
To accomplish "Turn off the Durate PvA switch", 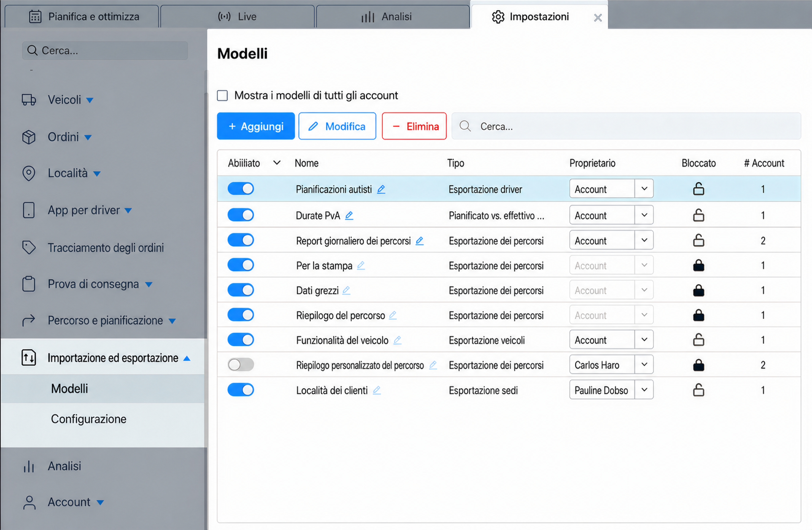I will pyautogui.click(x=241, y=215).
